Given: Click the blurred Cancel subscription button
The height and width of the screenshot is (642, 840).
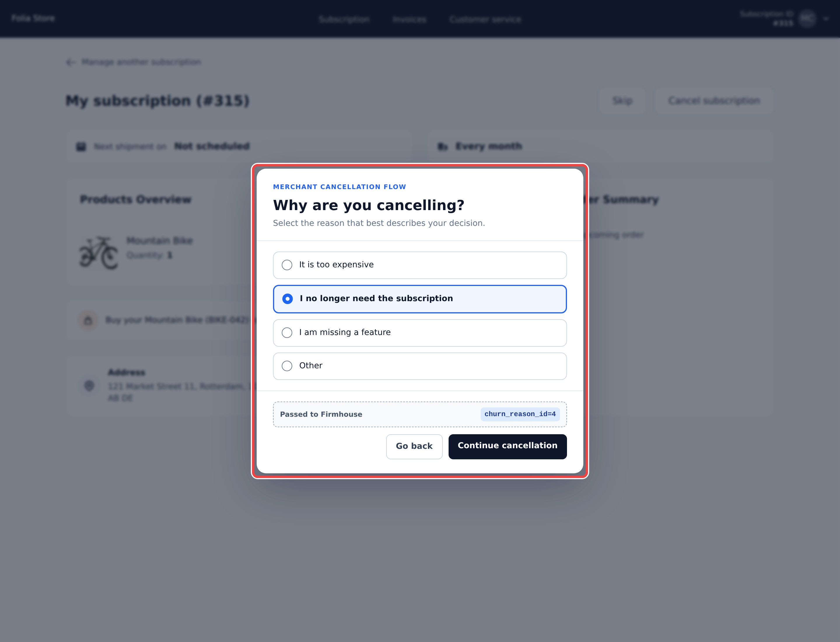Looking at the screenshot, I should click(x=714, y=101).
